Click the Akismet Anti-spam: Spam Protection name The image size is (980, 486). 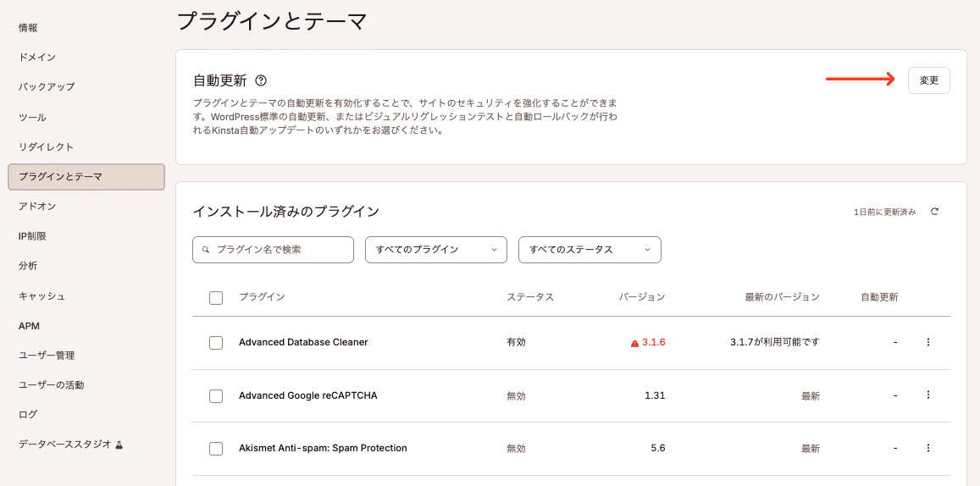[x=323, y=448]
